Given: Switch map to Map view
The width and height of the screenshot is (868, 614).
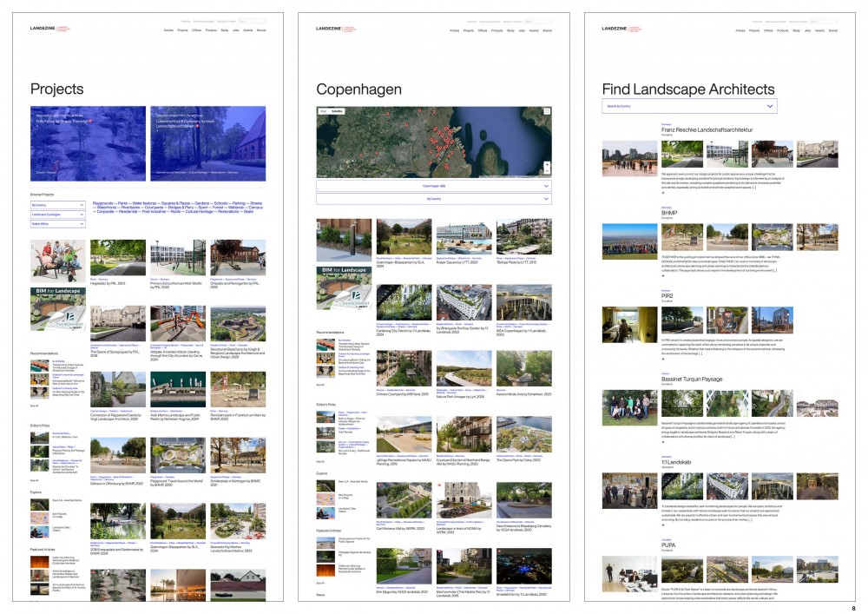Looking at the screenshot, I should 324,111.
